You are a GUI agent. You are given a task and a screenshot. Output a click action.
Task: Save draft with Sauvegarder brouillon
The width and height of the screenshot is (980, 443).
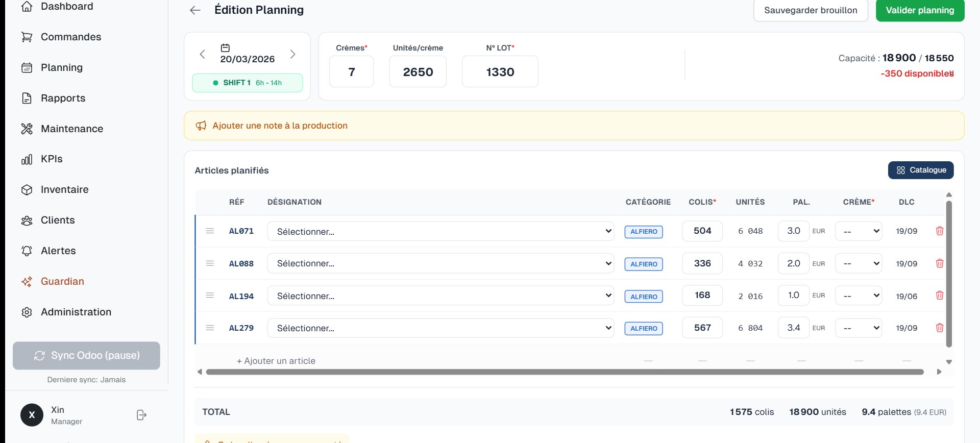[811, 10]
